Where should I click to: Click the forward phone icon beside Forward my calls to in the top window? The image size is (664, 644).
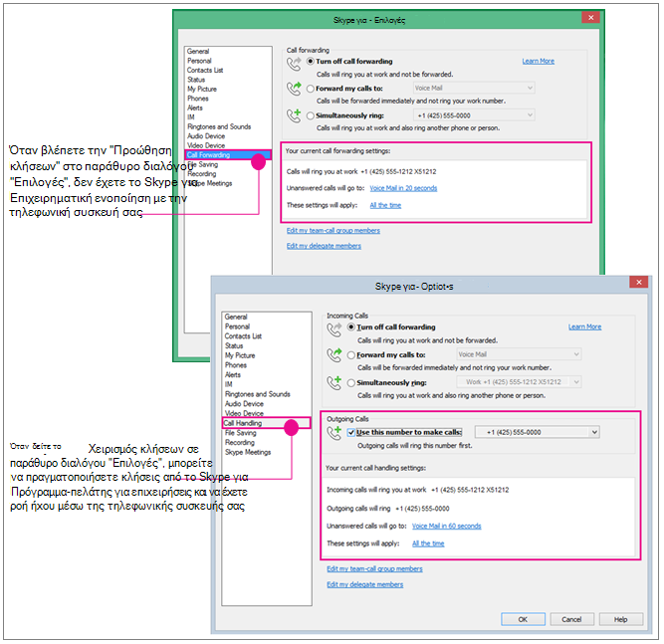(294, 89)
